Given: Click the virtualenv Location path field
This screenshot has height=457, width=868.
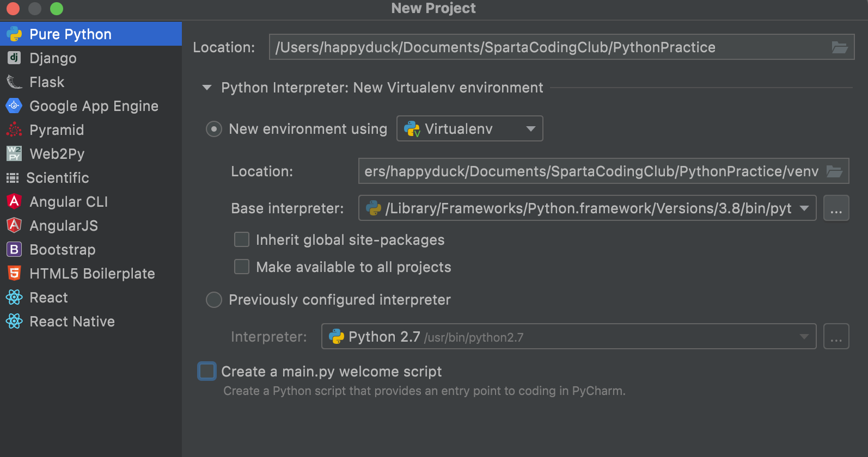Looking at the screenshot, I should click(591, 171).
